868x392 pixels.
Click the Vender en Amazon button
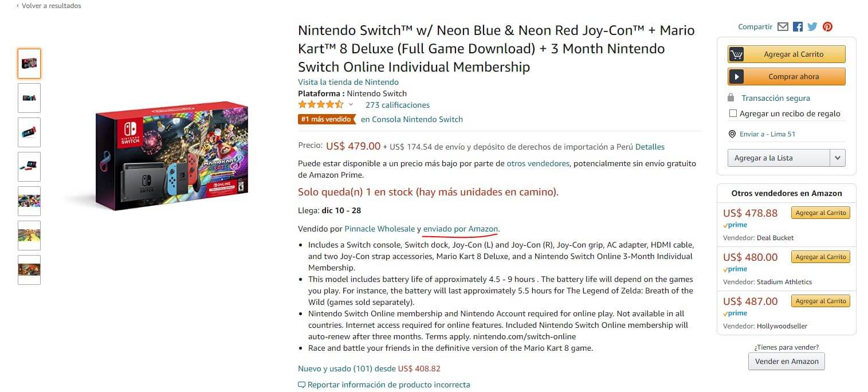(x=787, y=362)
